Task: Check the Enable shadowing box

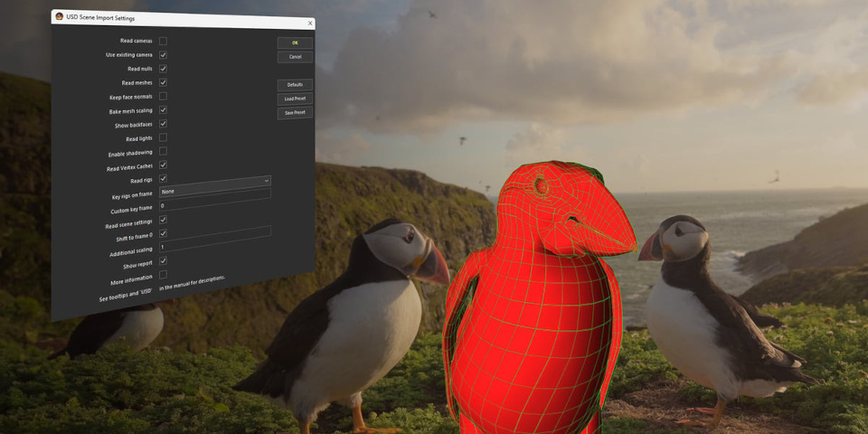Action: (163, 151)
